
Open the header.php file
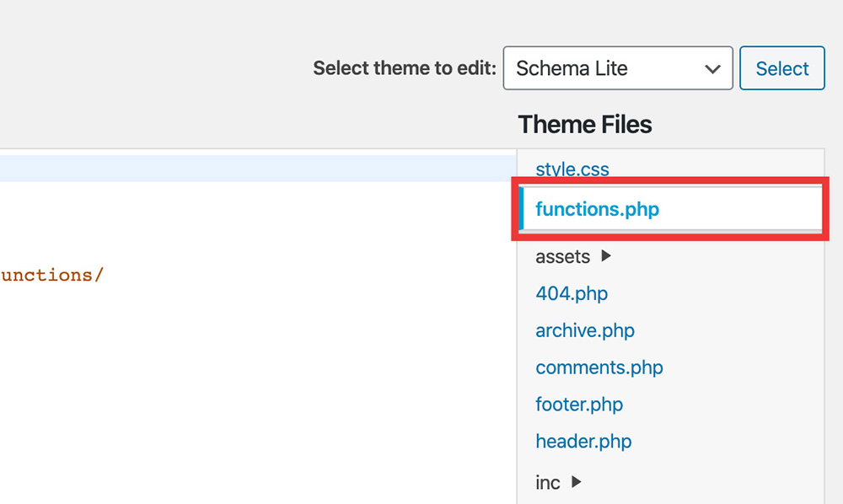[x=583, y=442]
